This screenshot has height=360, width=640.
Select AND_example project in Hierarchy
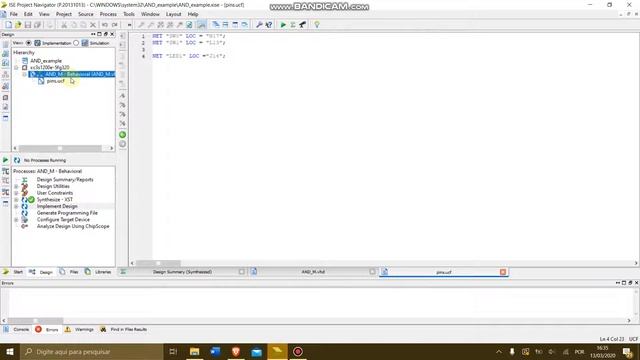(x=46, y=61)
